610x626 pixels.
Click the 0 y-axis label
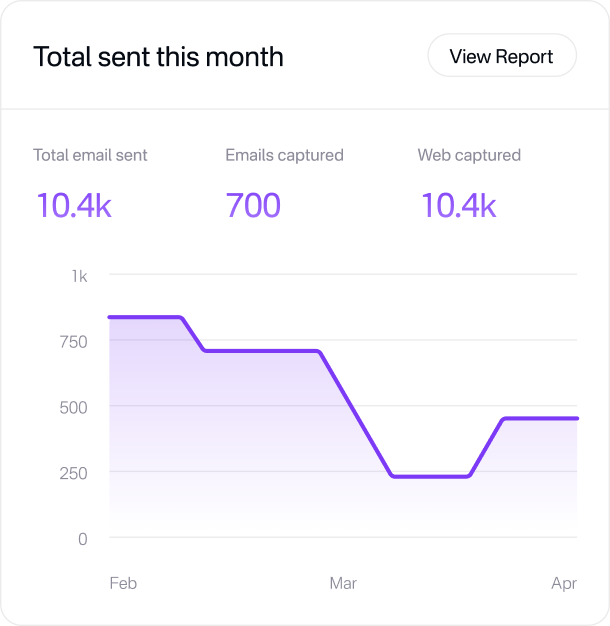(x=83, y=539)
